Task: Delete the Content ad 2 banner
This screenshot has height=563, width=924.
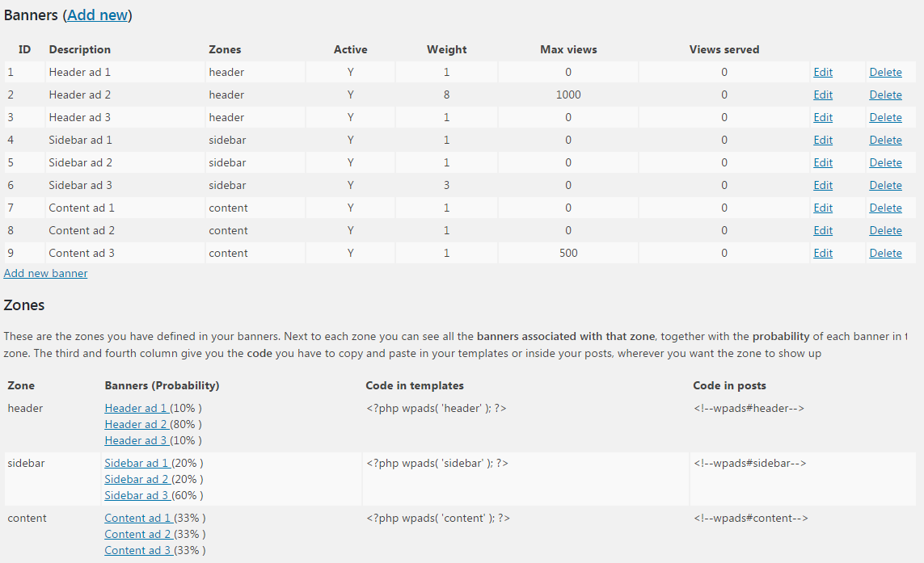Action: coord(885,231)
